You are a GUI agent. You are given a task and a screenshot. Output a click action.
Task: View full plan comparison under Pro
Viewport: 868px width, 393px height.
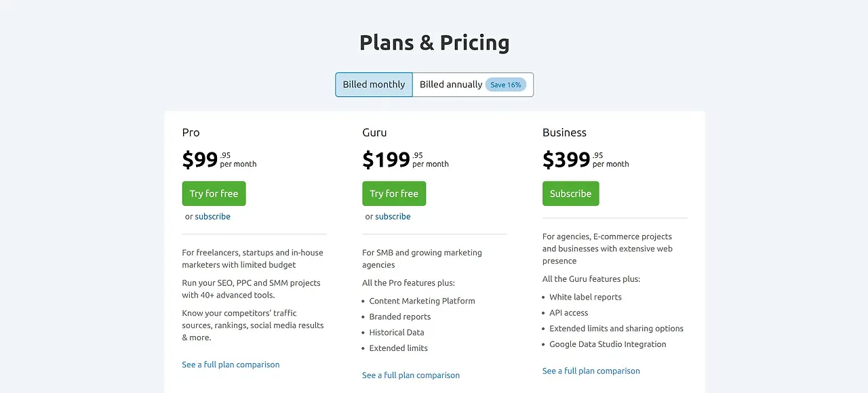tap(231, 364)
